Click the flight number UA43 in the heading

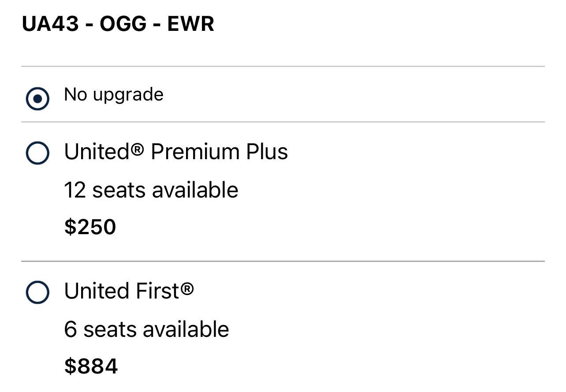pos(50,24)
